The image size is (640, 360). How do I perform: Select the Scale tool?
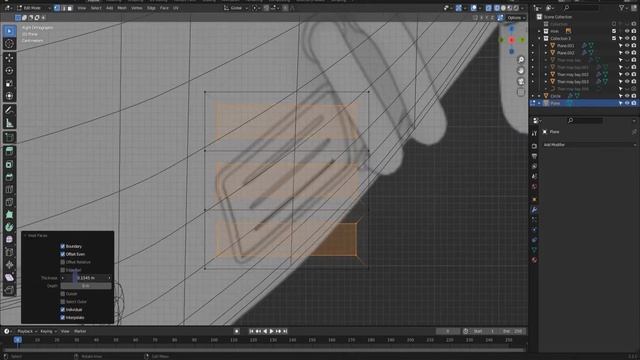(x=9, y=83)
